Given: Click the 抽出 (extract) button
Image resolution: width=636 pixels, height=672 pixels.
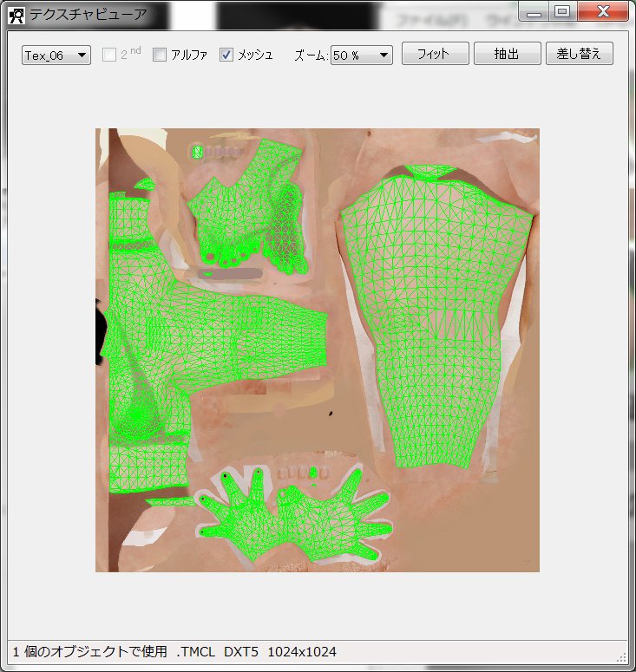Looking at the screenshot, I should pyautogui.click(x=508, y=54).
